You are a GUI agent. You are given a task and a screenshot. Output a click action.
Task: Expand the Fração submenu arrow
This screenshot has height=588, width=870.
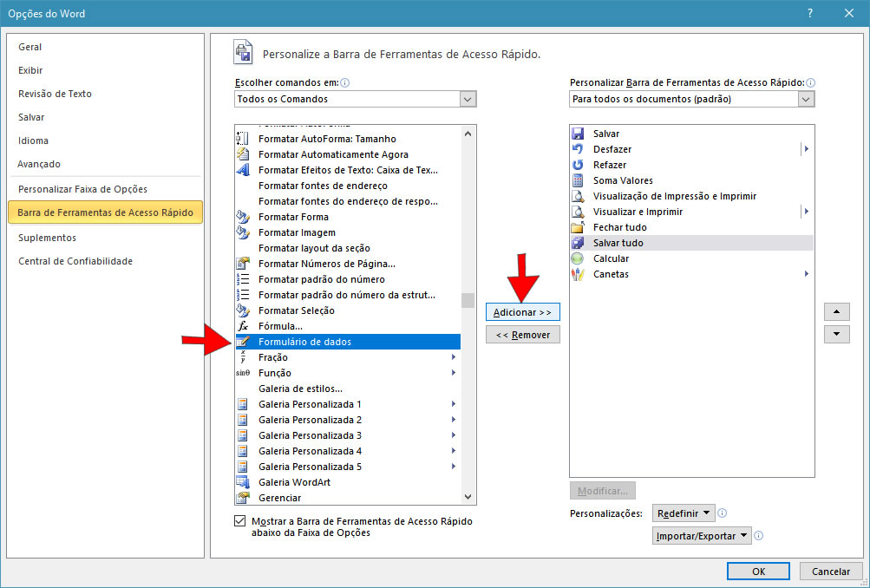pyautogui.click(x=454, y=357)
